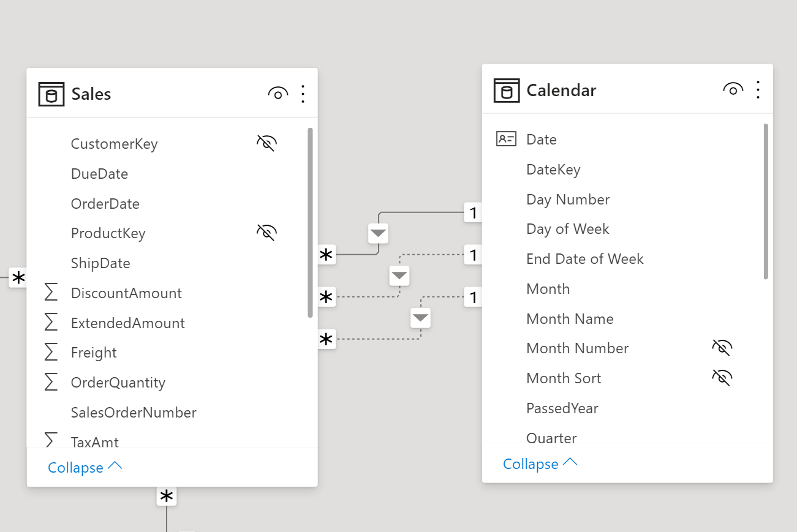Viewport: 797px width, 532px height.
Task: Unhide the Month Number column
Action: tap(722, 348)
